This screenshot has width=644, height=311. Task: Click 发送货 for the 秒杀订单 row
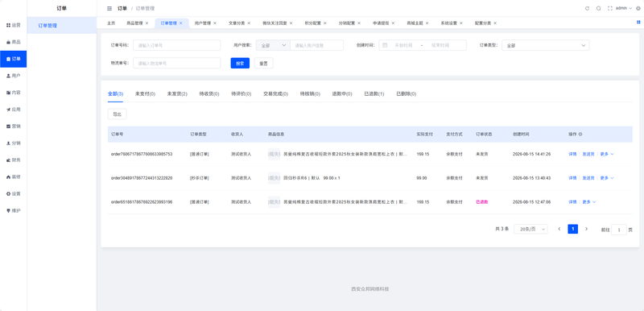point(588,178)
